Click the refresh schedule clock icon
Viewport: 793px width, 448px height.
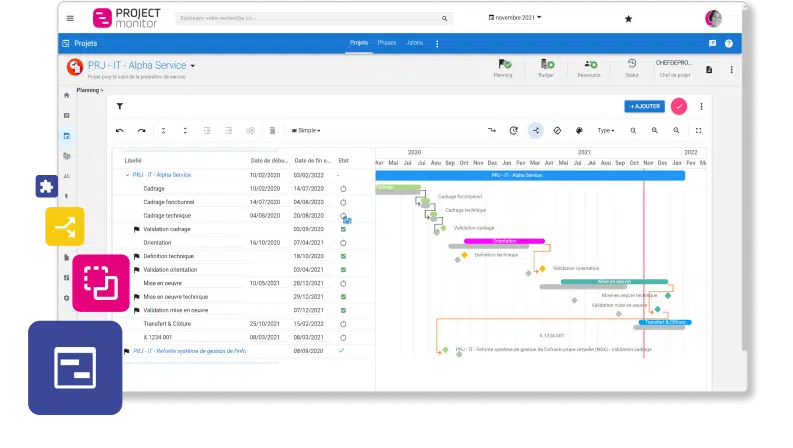[x=513, y=130]
